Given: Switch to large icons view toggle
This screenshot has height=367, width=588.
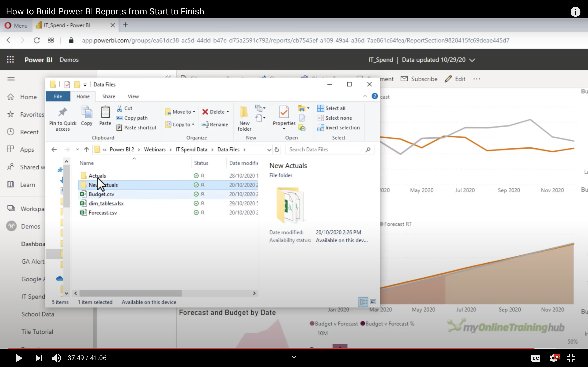Looking at the screenshot, I should (x=373, y=302).
